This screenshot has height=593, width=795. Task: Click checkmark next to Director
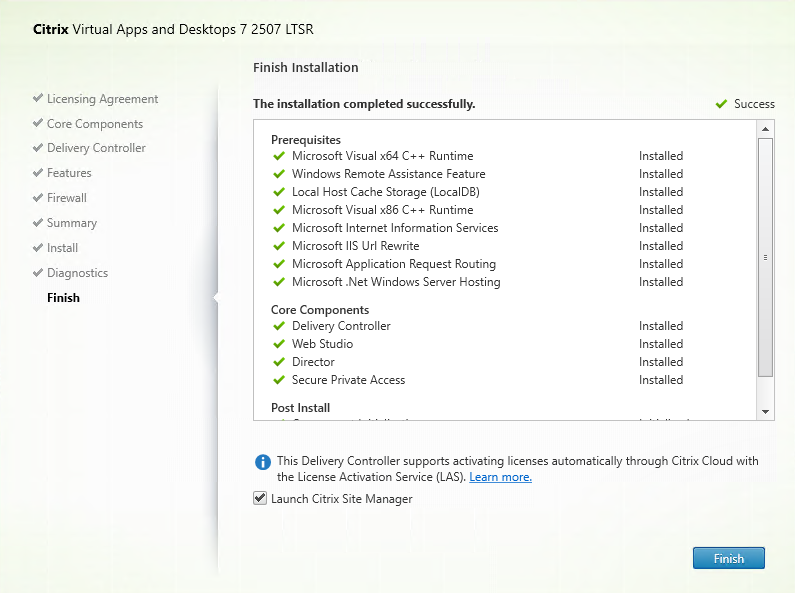(x=279, y=362)
